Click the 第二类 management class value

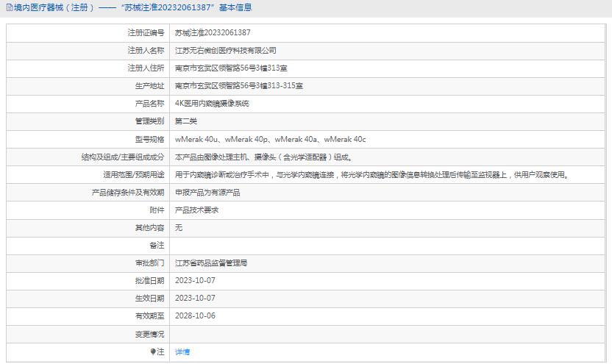pyautogui.click(x=186, y=121)
